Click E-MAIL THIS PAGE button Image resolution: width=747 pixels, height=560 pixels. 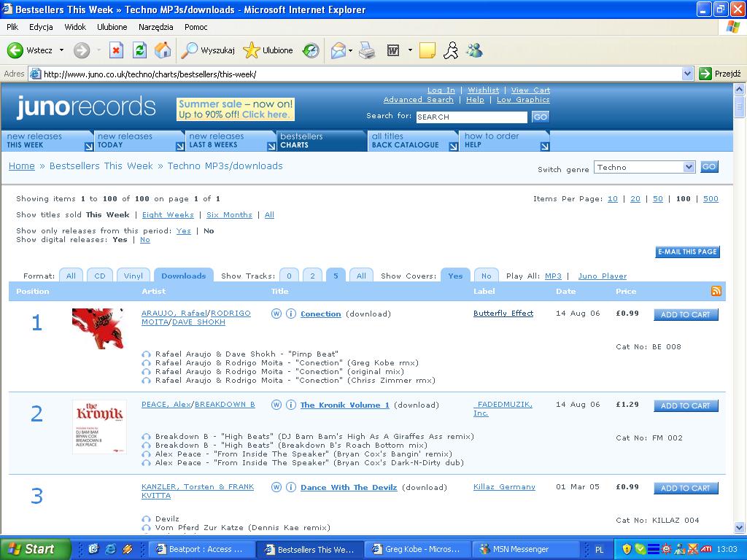coord(687,252)
